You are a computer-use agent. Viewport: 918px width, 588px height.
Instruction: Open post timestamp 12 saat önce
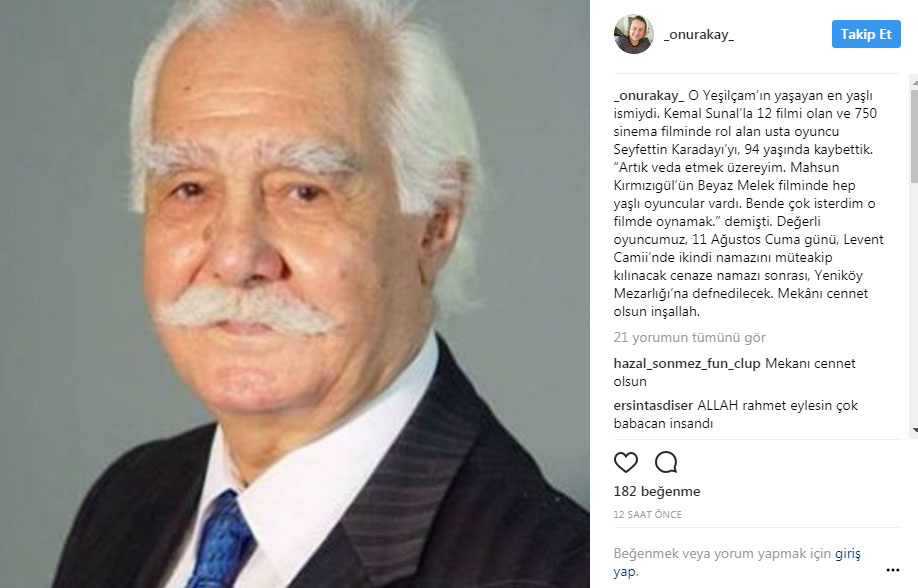[647, 514]
